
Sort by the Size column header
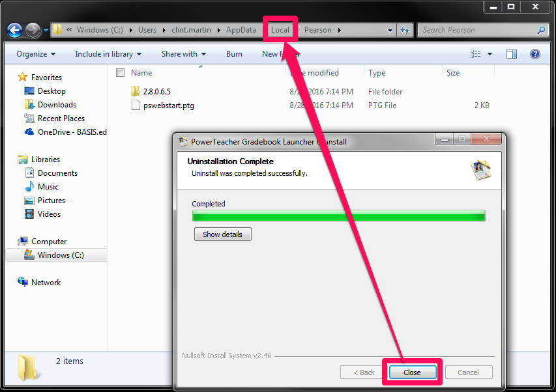click(453, 73)
